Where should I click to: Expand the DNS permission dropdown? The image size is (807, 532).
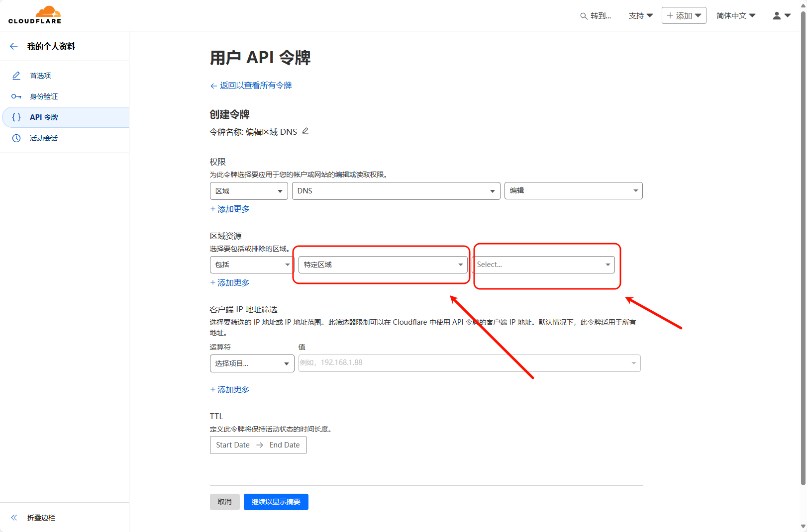(x=396, y=191)
